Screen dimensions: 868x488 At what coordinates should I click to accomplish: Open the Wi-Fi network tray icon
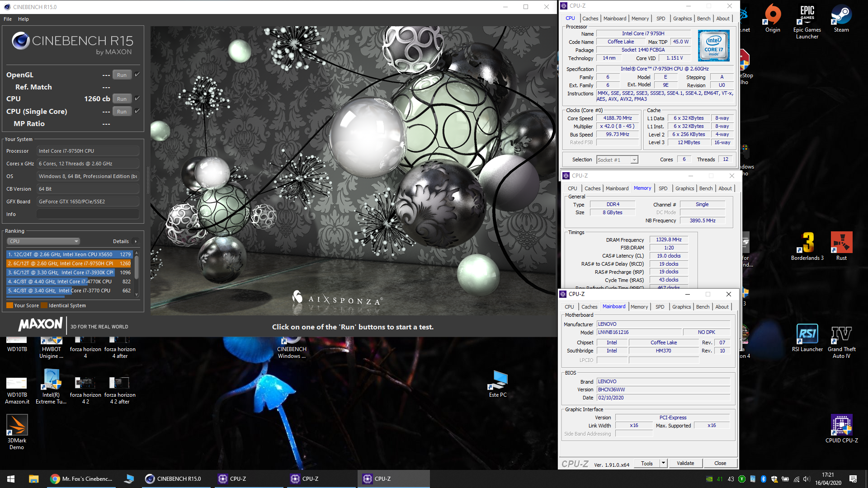[797, 479]
